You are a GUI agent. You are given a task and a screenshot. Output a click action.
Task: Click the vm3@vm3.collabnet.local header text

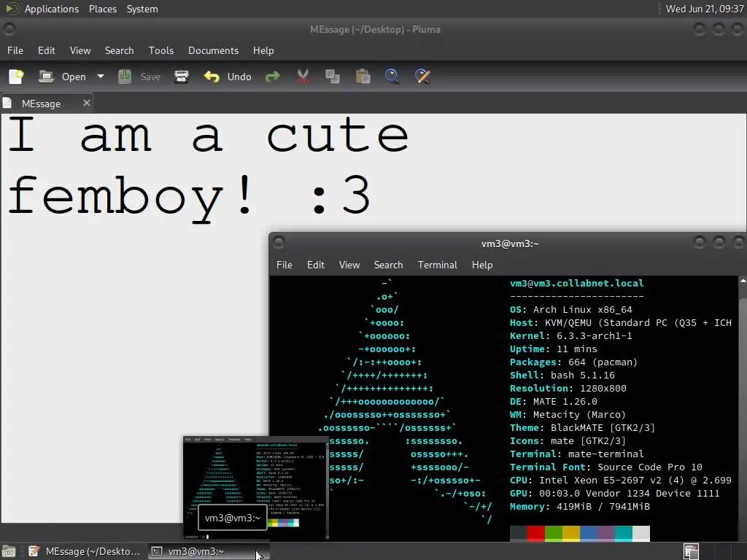(576, 284)
